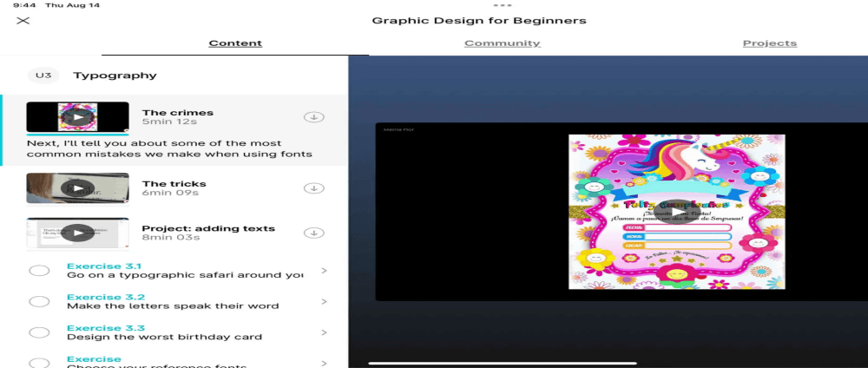Viewport: 868px width, 368px height.
Task: Select 'The crimes' lesson title
Action: point(178,112)
